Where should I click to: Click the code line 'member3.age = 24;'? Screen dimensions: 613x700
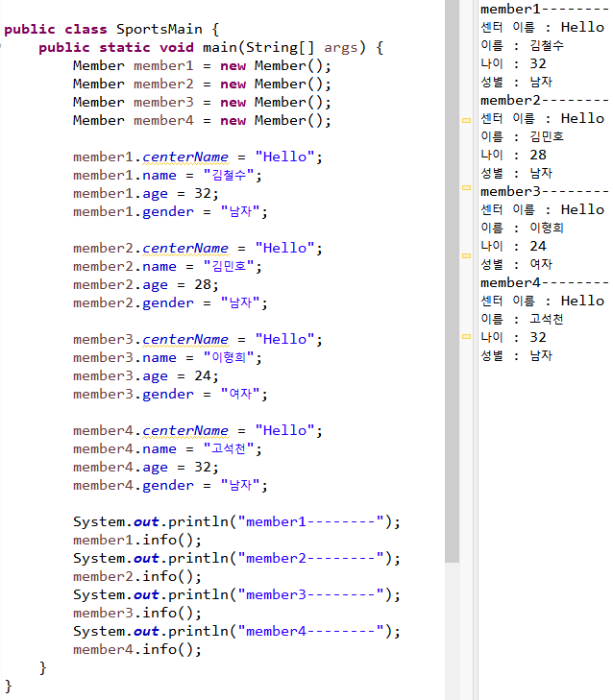146,376
